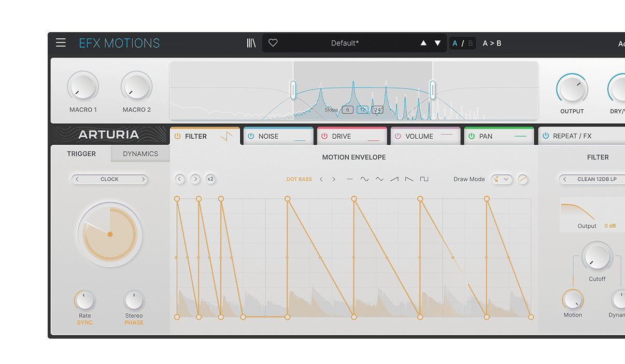Favorite the Default preset with heart icon
625x364 pixels.
(273, 43)
